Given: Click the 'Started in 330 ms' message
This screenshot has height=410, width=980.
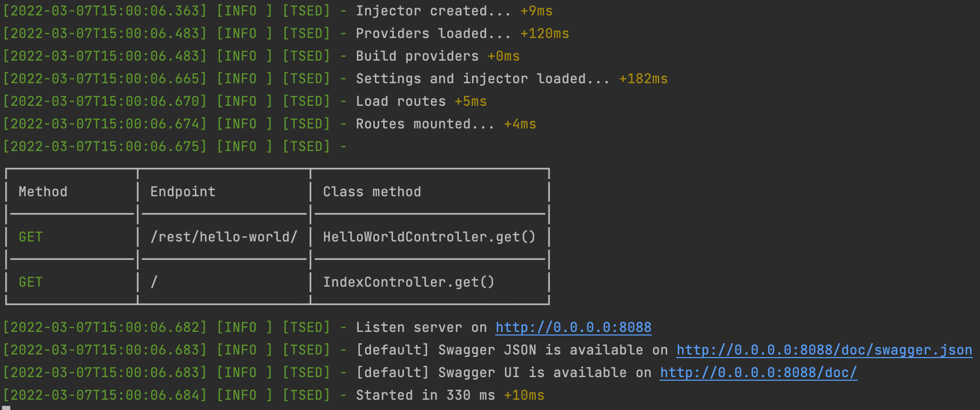Looking at the screenshot, I should tap(425, 395).
